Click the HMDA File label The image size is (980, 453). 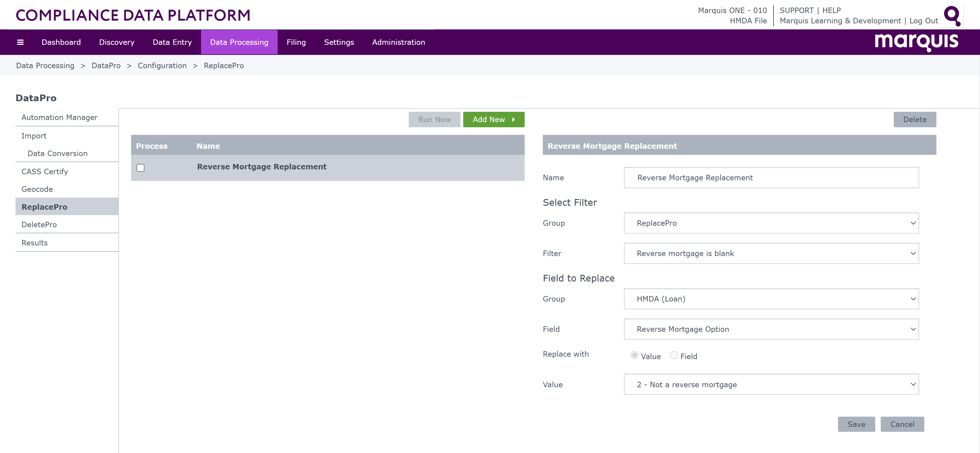pyautogui.click(x=748, y=21)
